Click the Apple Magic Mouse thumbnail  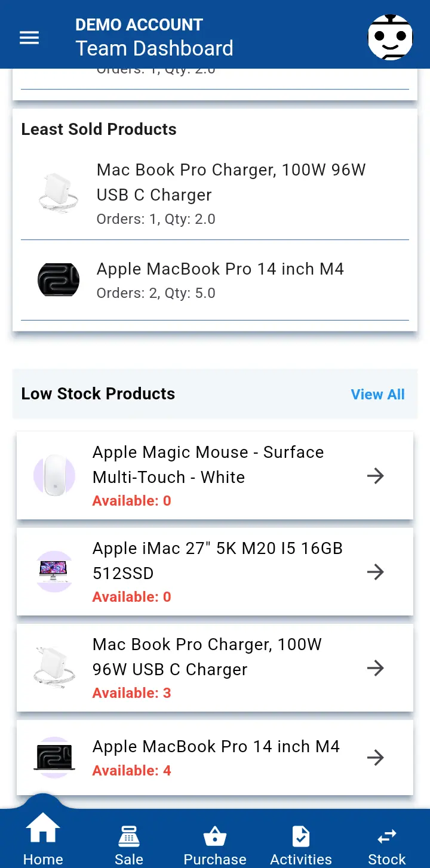tap(54, 475)
